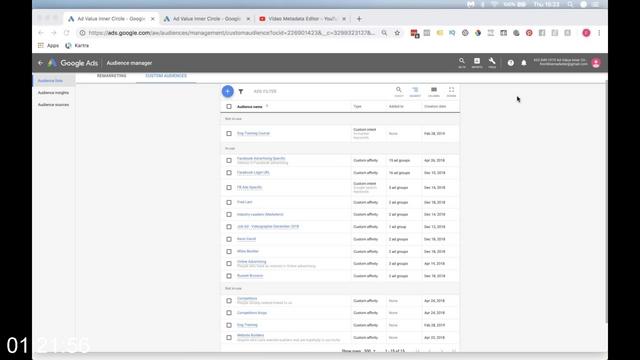Click the Audience manager title

129,63
